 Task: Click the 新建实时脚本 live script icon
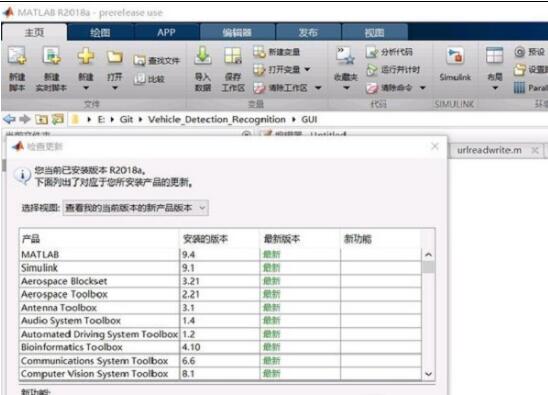(52, 56)
